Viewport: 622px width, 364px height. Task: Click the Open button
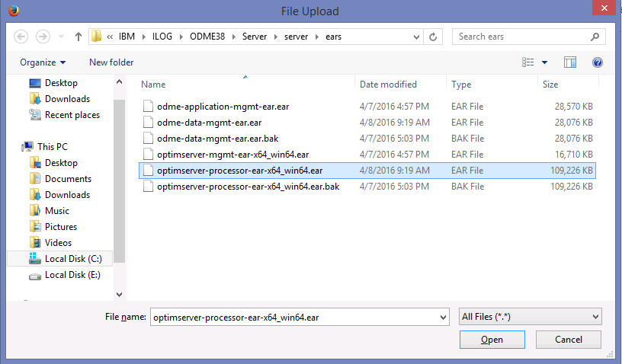[492, 340]
